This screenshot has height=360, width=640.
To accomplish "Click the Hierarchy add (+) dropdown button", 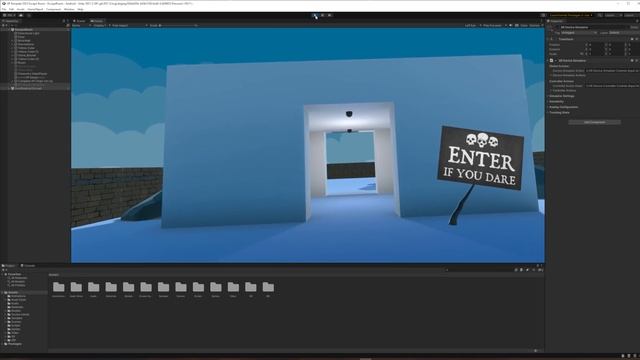I will pos(4,25).
